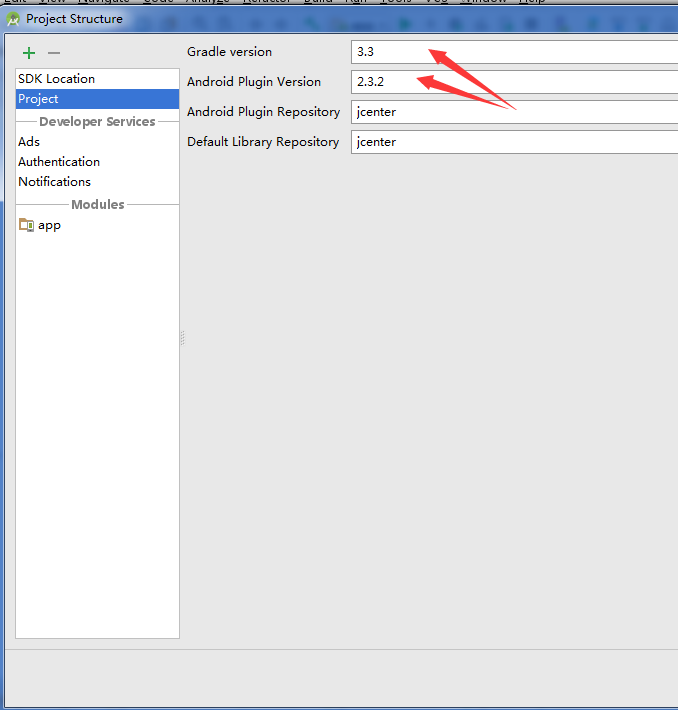Click the Android Studio icon in title bar
The height and width of the screenshot is (710, 678).
click(x=13, y=19)
